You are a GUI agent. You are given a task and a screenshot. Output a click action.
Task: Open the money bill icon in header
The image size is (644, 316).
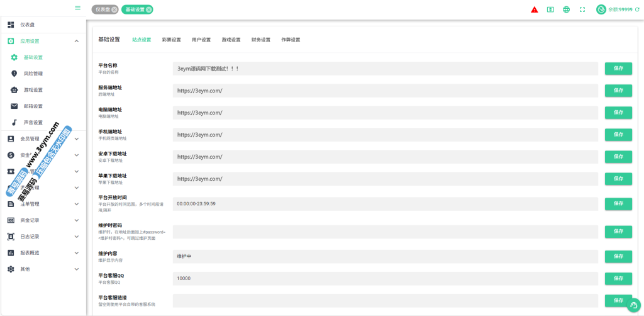coord(550,9)
